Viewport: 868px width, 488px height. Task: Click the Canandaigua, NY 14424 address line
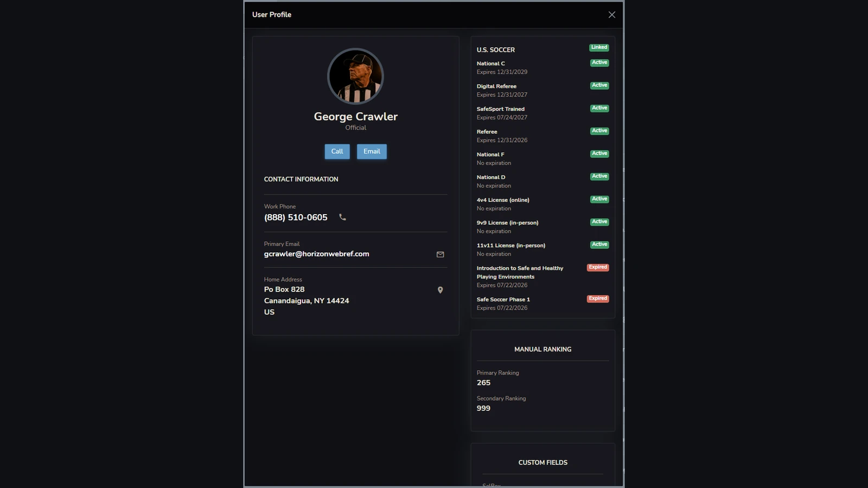307,301
